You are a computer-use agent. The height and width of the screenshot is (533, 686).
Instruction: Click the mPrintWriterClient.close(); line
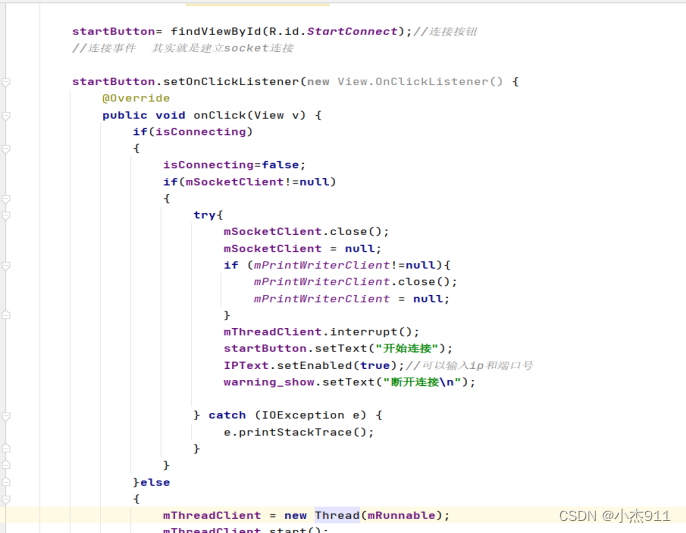pyautogui.click(x=355, y=281)
